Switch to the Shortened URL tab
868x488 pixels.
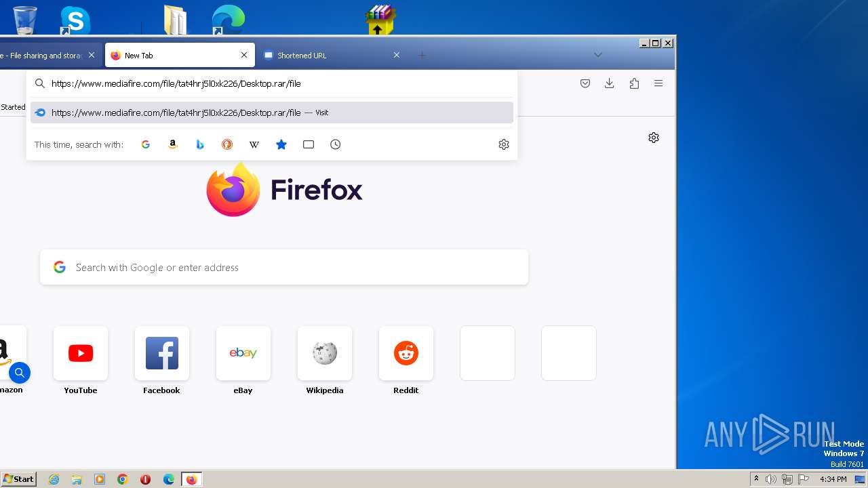(x=332, y=55)
